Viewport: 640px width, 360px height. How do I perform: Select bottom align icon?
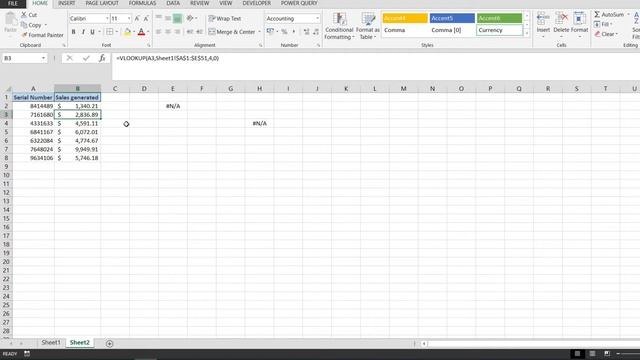(178, 18)
